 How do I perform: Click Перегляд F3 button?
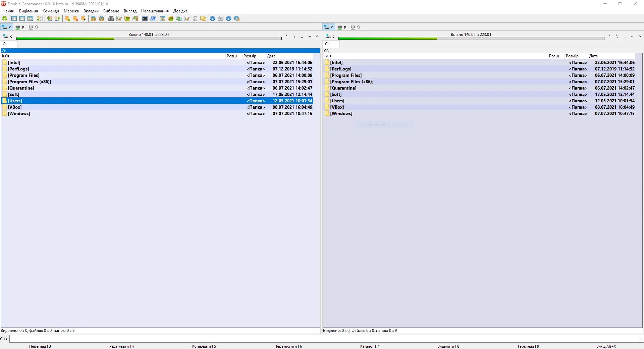40,346
